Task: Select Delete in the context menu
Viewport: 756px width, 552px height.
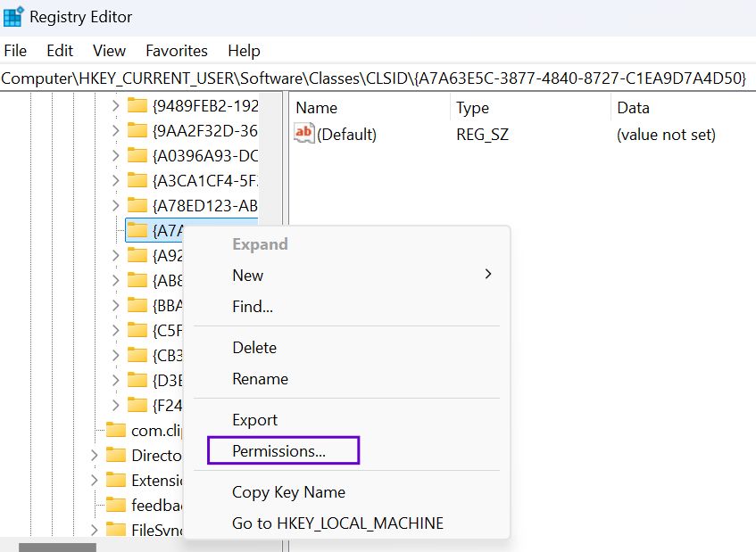Action: pyautogui.click(x=254, y=348)
